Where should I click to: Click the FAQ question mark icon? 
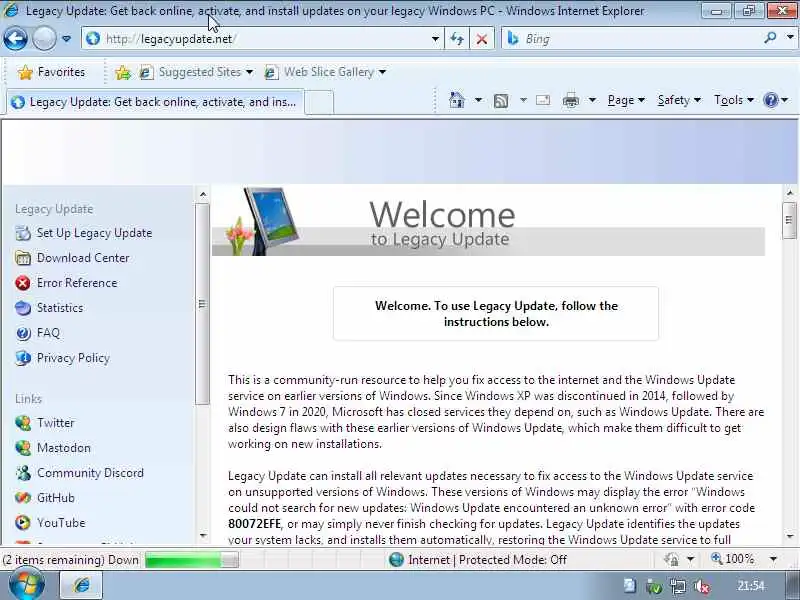click(x=23, y=333)
